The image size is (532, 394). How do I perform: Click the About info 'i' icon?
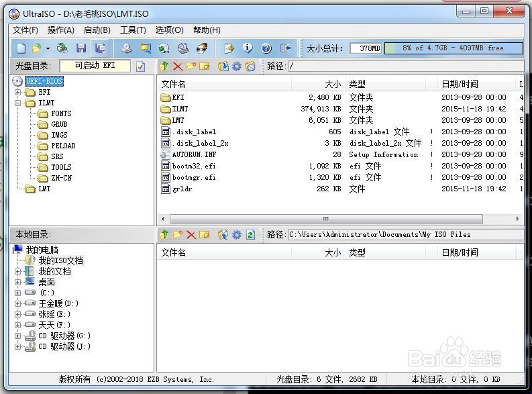tap(248, 48)
